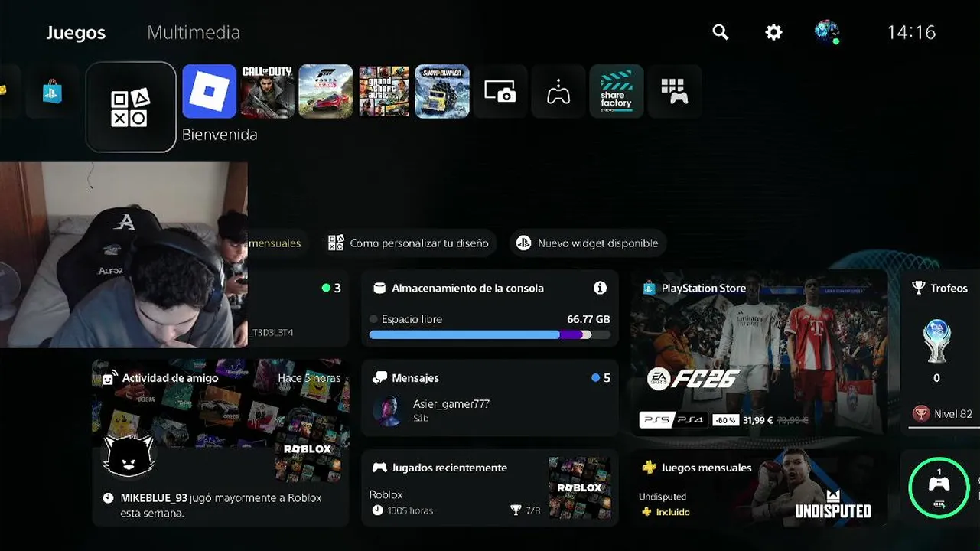980x551 pixels.
Task: Click the Jugados recientemente controller icon
Action: coord(379,468)
